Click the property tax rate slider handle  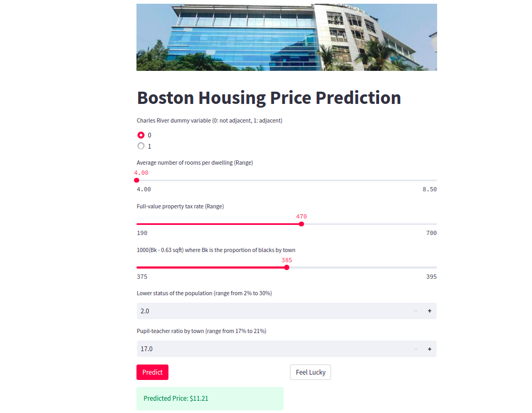(301, 224)
